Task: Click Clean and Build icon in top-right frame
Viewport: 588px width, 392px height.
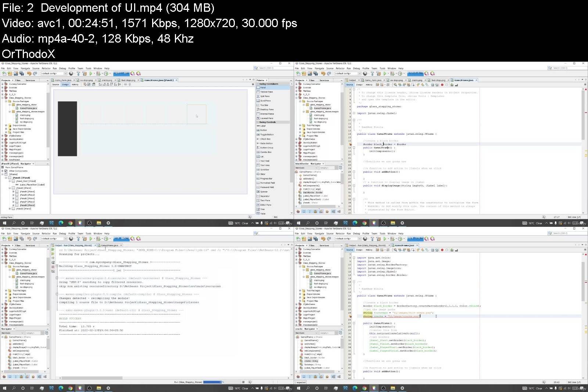Action: point(379,74)
